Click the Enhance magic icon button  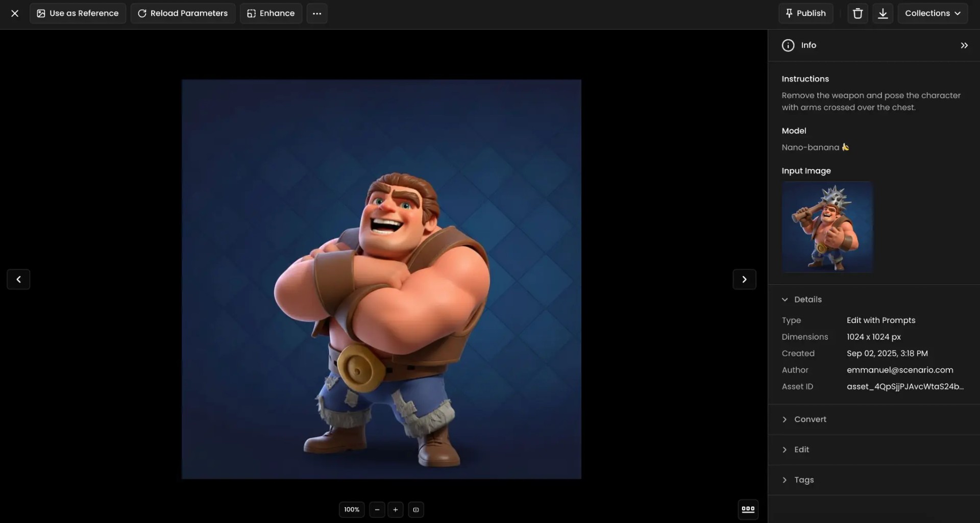252,13
